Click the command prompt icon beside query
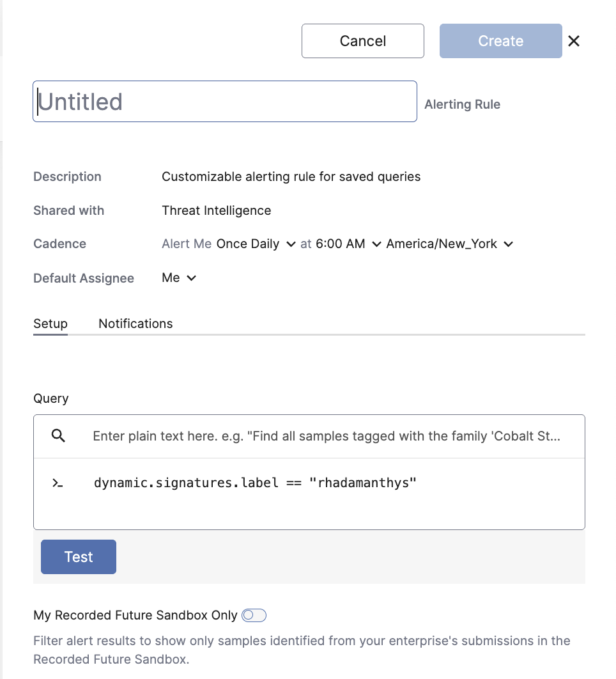This screenshot has width=616, height=679. [x=58, y=483]
